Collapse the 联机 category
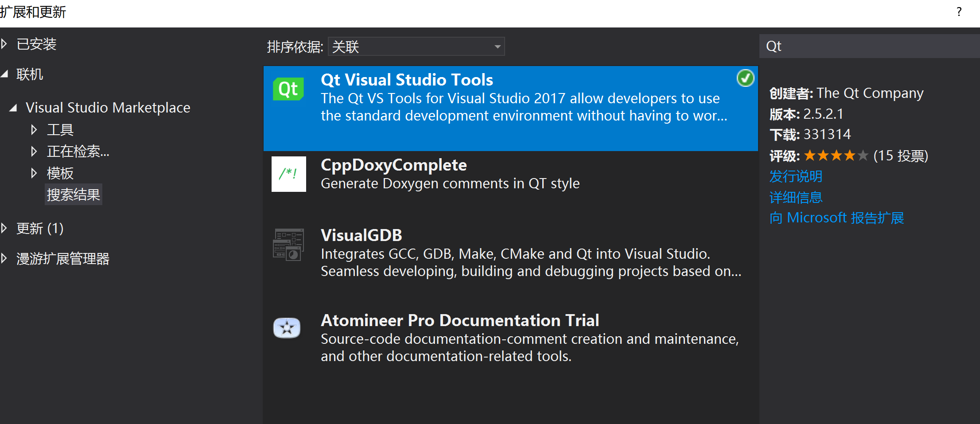The height and width of the screenshot is (424, 980). [x=4, y=74]
